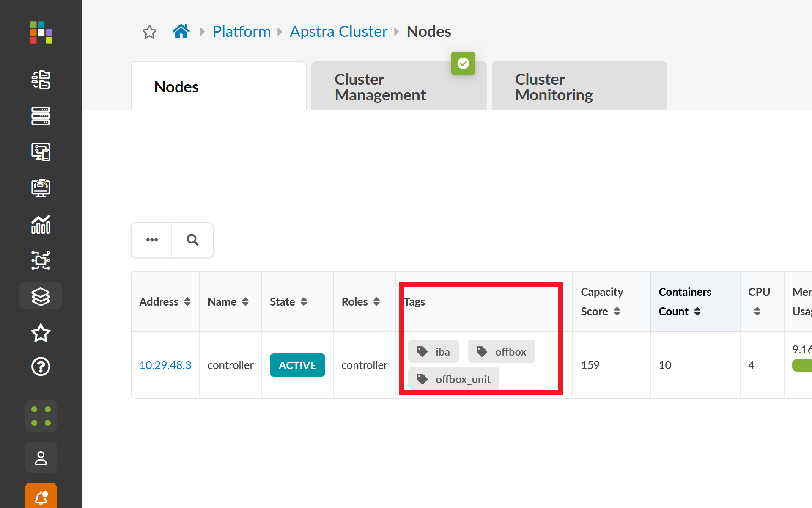Open the three-dots query options button
Viewport: 812px width, 508px height.
pos(152,240)
